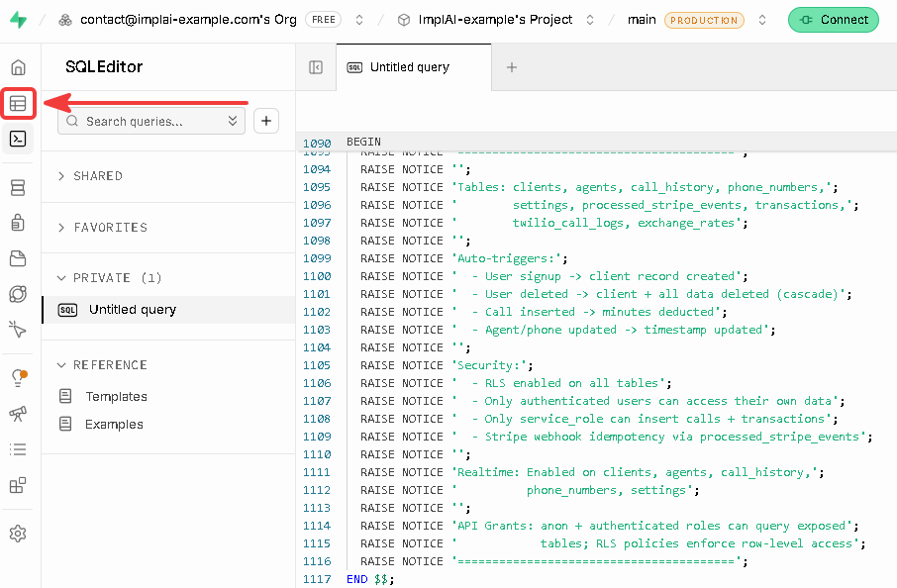The image size is (897, 588).
Task: Click the SQL icon in Untitled query tab
Action: tap(354, 67)
